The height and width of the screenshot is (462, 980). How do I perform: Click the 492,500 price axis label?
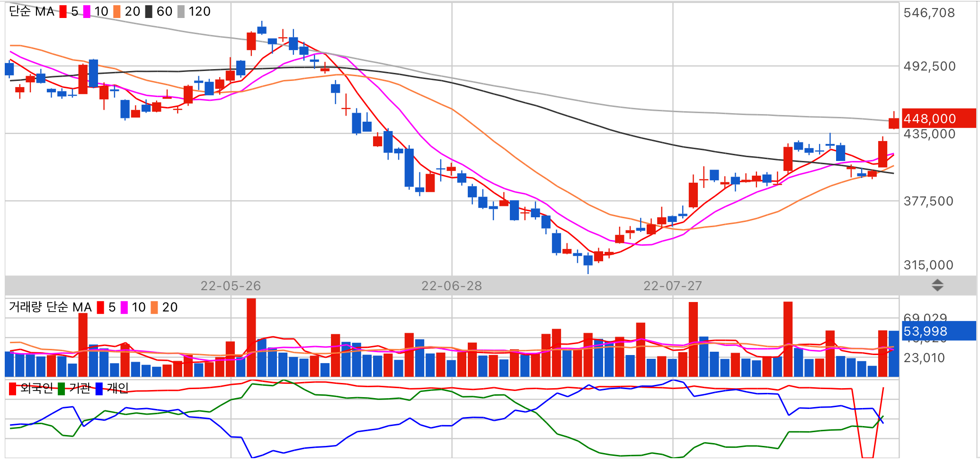click(x=929, y=66)
